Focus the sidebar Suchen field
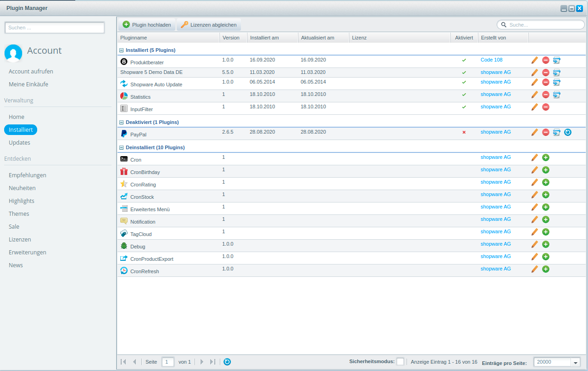The height and width of the screenshot is (371, 588). [55, 28]
